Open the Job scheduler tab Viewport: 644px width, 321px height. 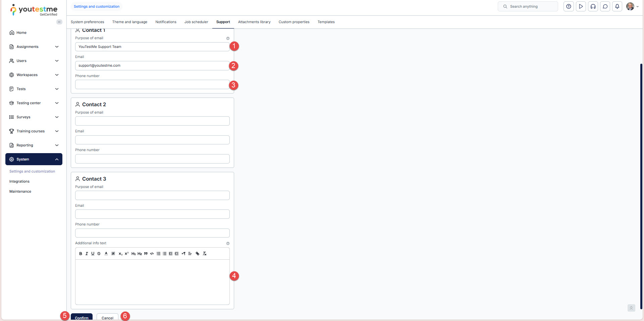pos(196,22)
